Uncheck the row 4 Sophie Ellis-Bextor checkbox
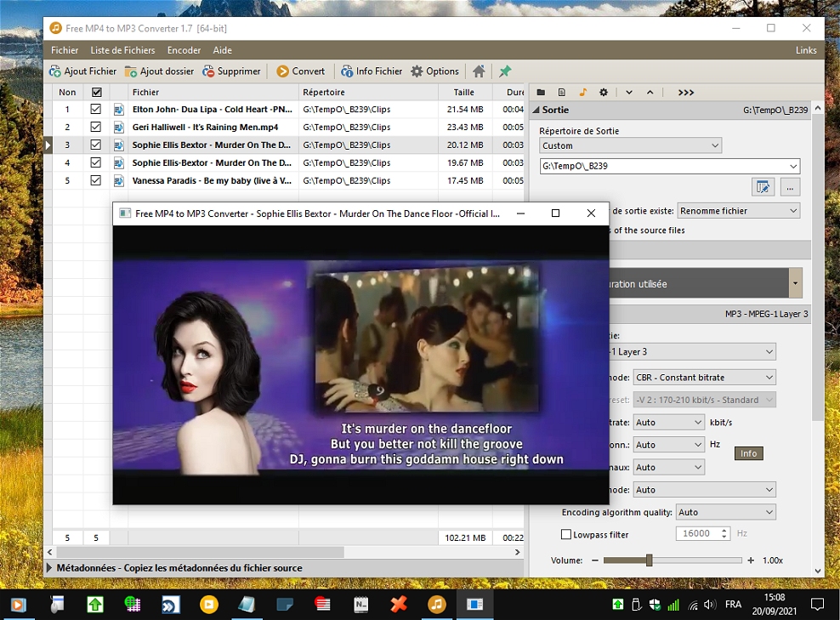The width and height of the screenshot is (840, 620). point(96,162)
